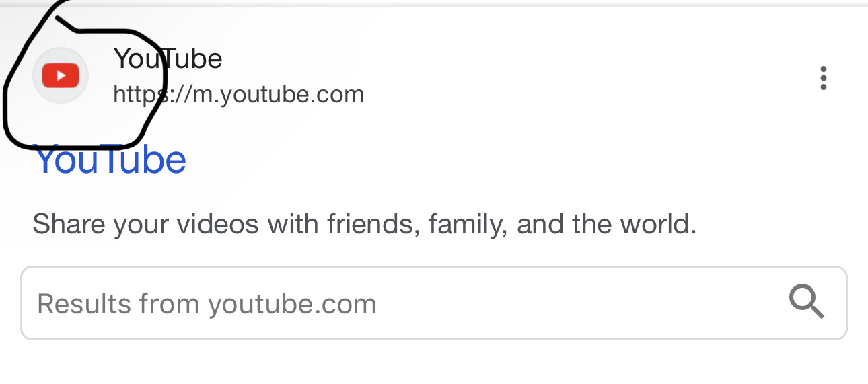
Task: Show about-this-result via vertical dots
Action: [823, 78]
